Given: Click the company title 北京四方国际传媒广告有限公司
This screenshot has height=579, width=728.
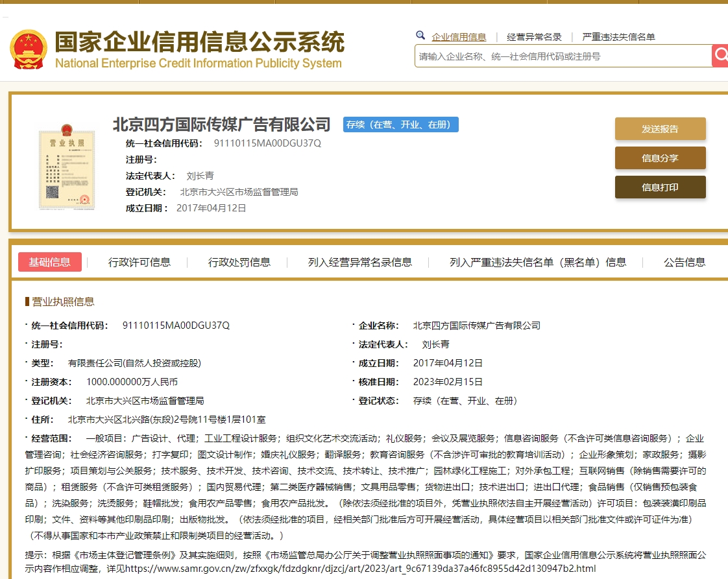Looking at the screenshot, I should (221, 124).
